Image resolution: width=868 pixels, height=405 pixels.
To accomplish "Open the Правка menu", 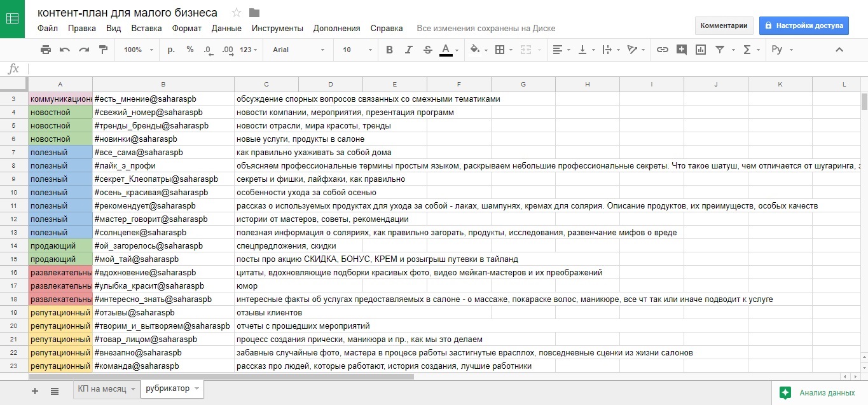I will (x=82, y=28).
